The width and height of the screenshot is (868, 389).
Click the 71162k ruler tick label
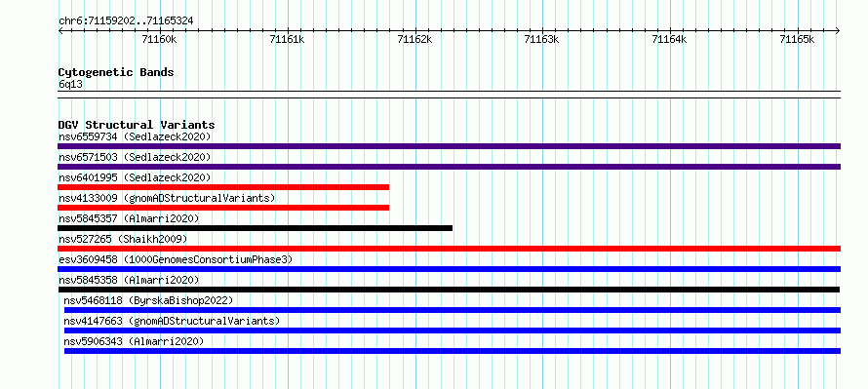tap(414, 39)
